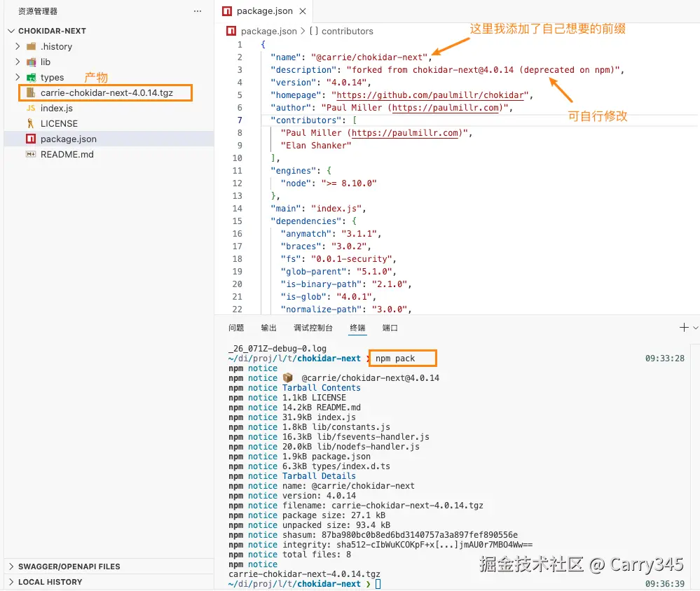Screen dimensions: 700x591
Task: Open the LICENSE file
Action: 59,123
